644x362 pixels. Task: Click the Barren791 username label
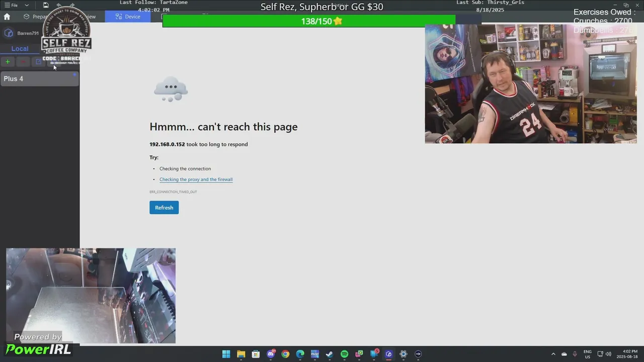click(28, 33)
